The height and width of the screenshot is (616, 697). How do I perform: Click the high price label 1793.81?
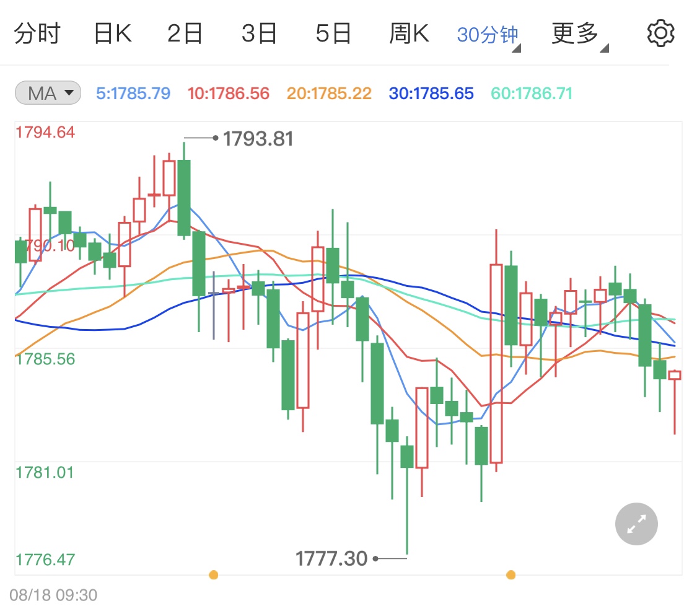click(258, 139)
